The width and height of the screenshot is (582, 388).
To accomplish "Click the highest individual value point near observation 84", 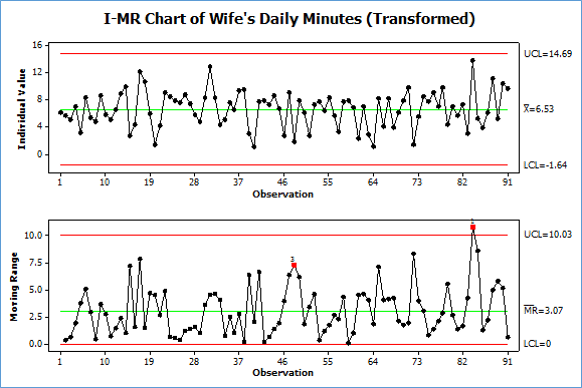I will coord(473,60).
